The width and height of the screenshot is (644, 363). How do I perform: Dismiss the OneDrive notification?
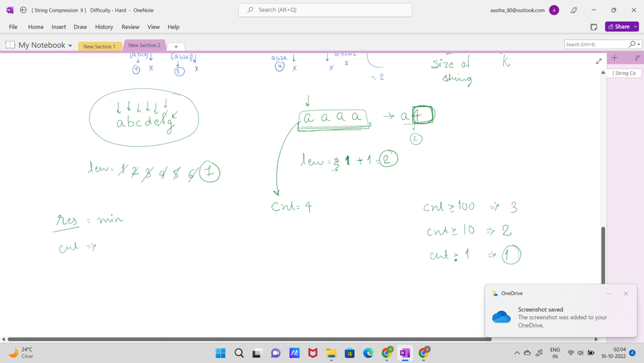click(626, 293)
